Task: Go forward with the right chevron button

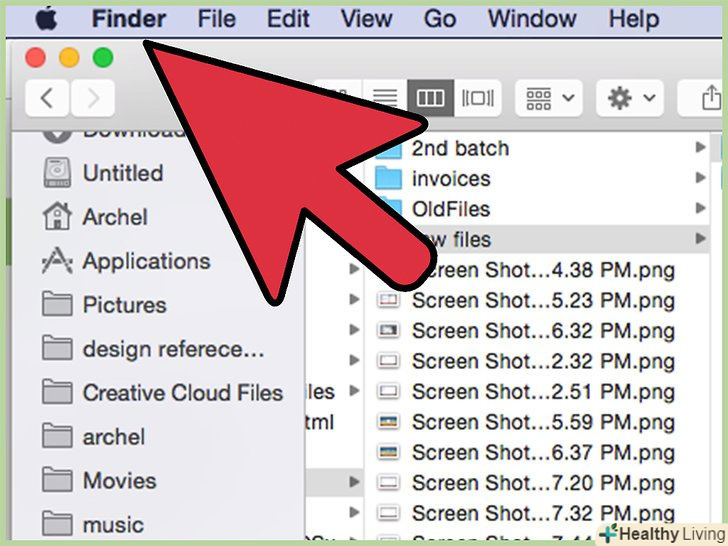Action: point(93,98)
